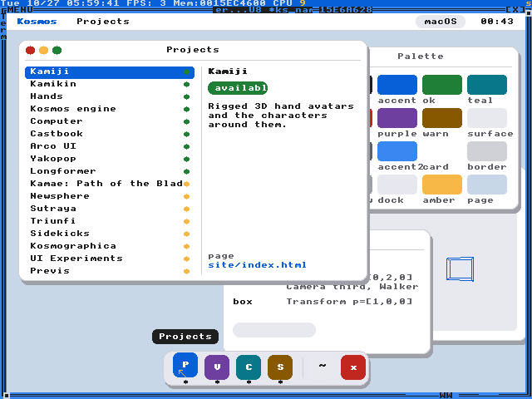Click the orange minimize dot in Projects window
The image size is (532, 399).
43,50
